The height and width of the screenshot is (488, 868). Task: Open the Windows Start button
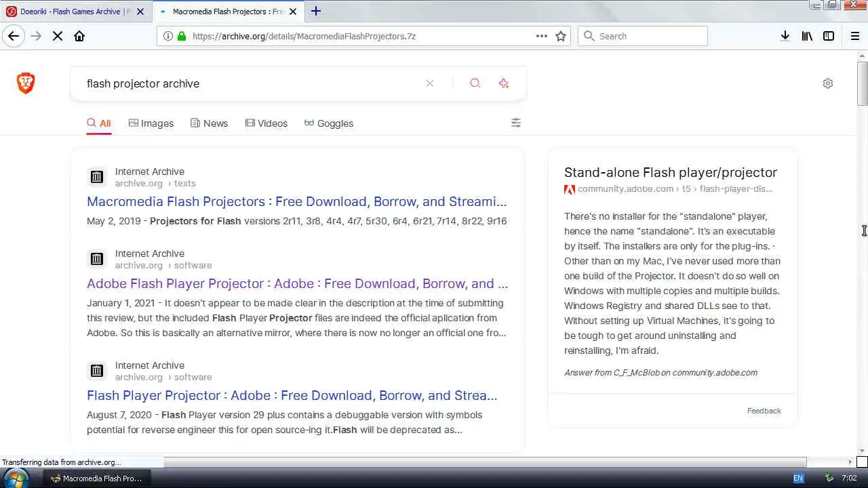click(15, 478)
